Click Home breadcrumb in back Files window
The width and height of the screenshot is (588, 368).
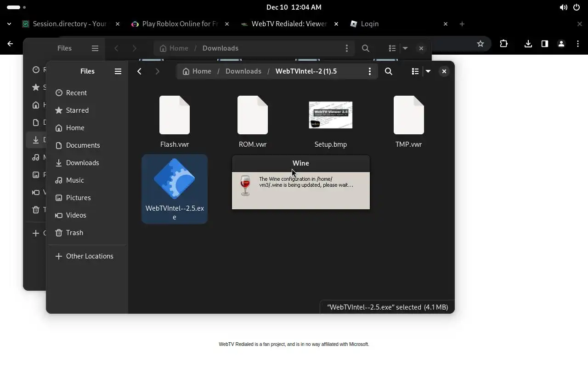174,48
